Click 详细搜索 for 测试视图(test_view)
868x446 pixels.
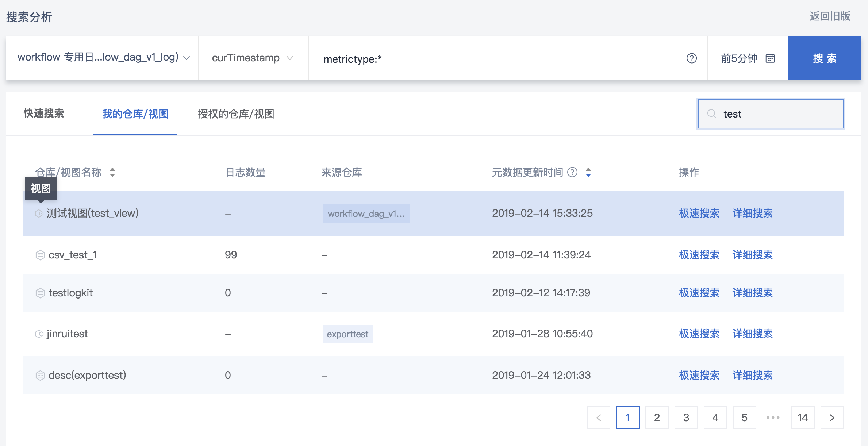pos(753,214)
